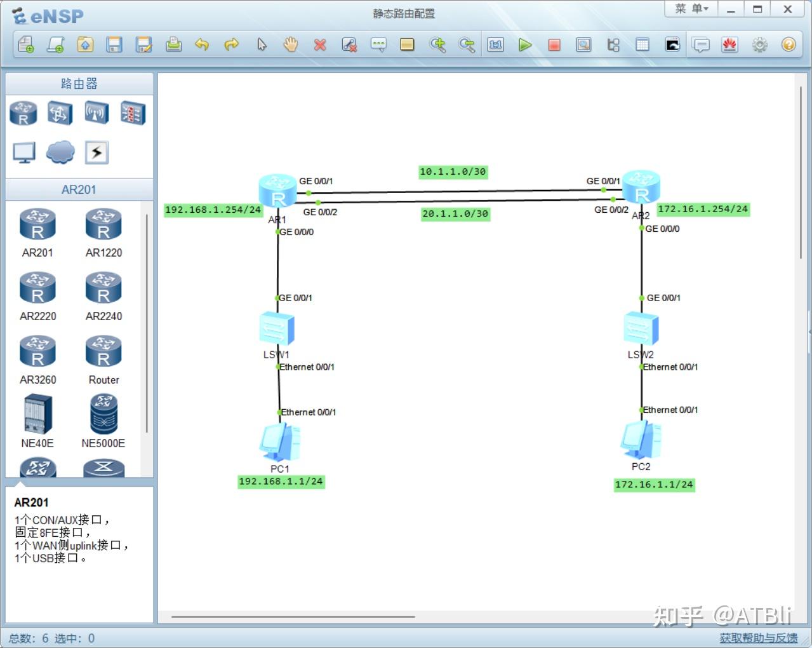Open the 菜单 dropdown menu

[691, 9]
